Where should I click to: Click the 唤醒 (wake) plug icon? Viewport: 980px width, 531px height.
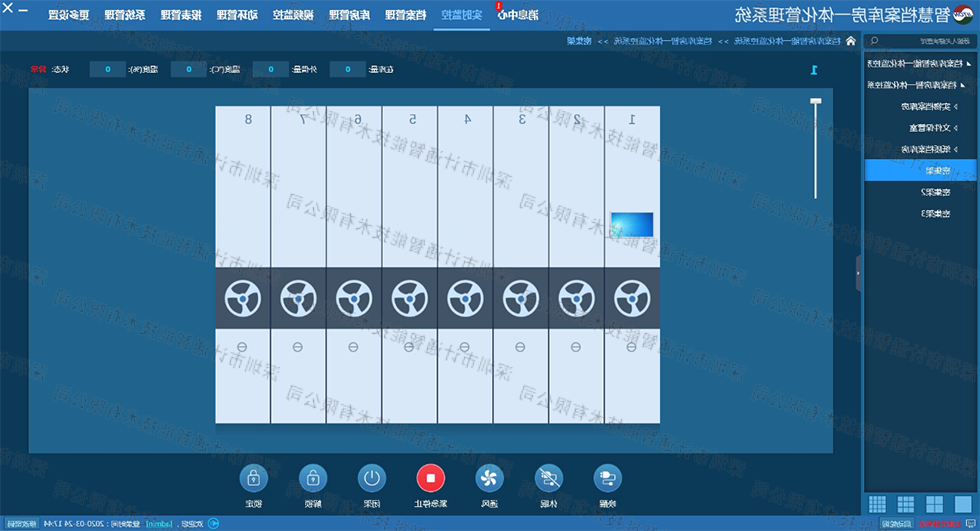tap(607, 478)
